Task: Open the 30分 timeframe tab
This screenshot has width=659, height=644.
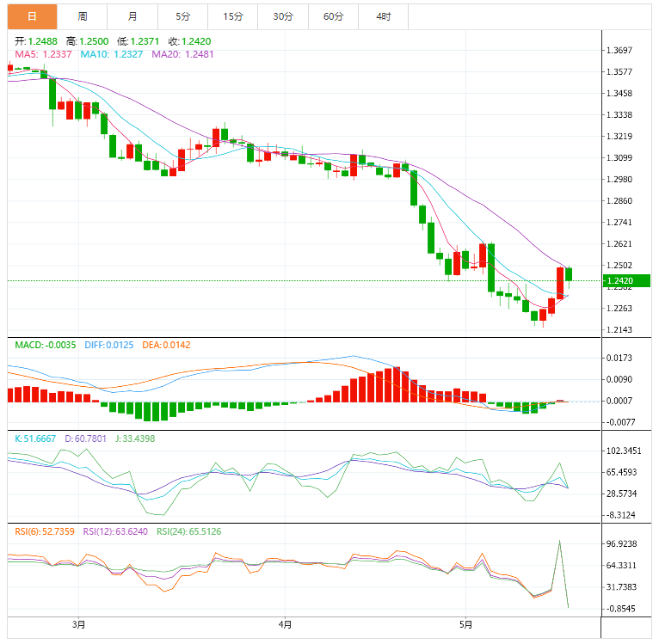Action: 283,16
